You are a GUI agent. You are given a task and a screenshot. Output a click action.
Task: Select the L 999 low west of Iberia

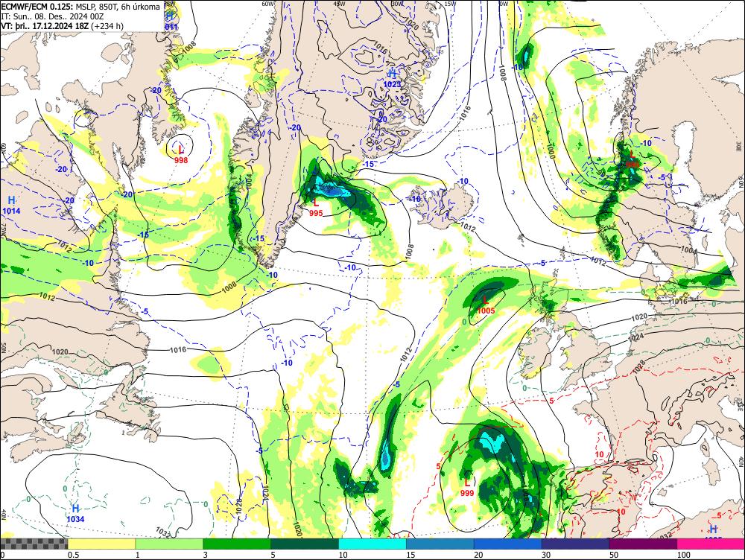click(x=467, y=488)
